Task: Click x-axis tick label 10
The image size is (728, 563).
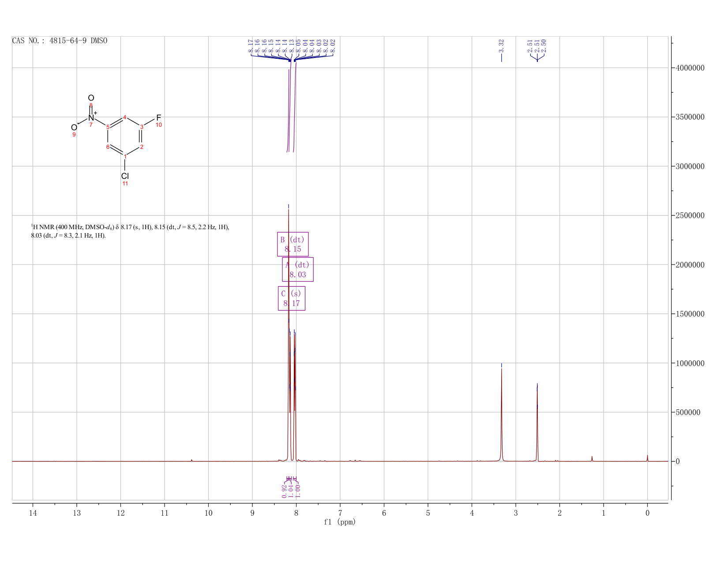Action: click(x=208, y=513)
